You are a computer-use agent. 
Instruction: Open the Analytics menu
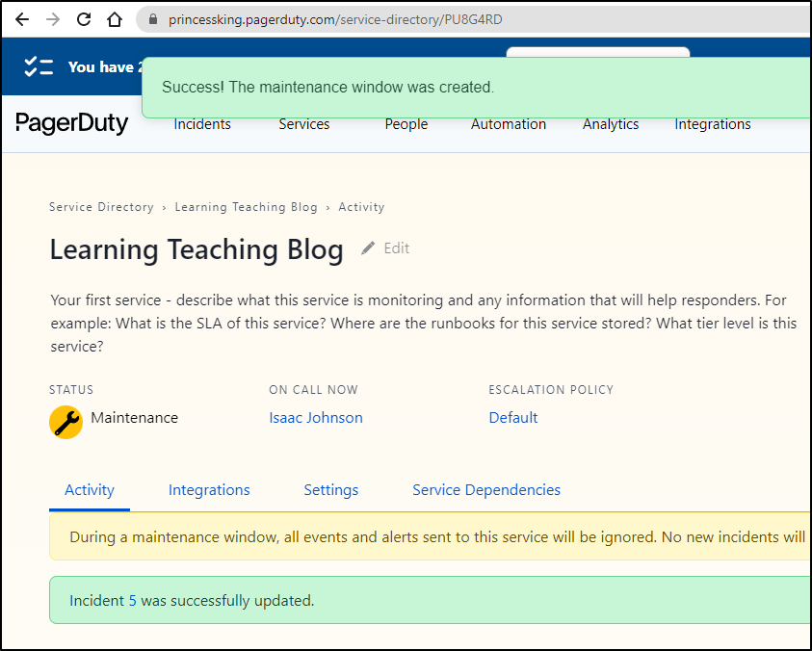(611, 124)
